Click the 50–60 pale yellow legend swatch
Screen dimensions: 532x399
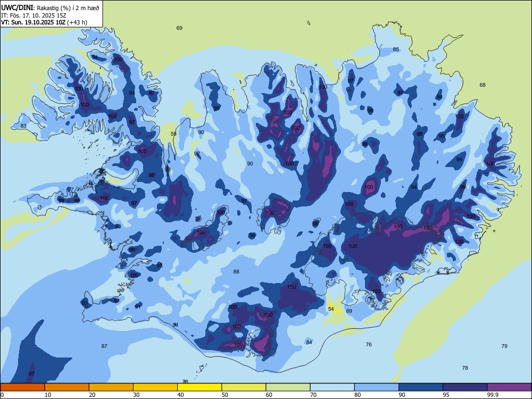pos(244,387)
